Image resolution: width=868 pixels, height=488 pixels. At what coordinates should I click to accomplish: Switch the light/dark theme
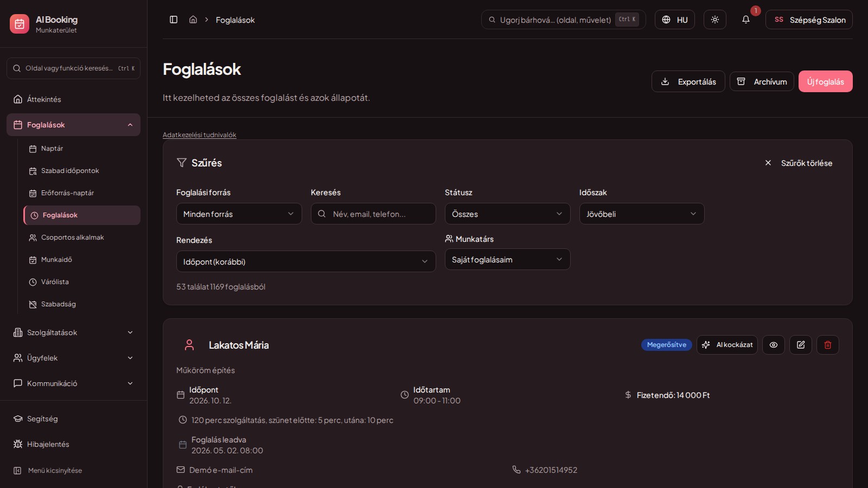click(x=715, y=20)
